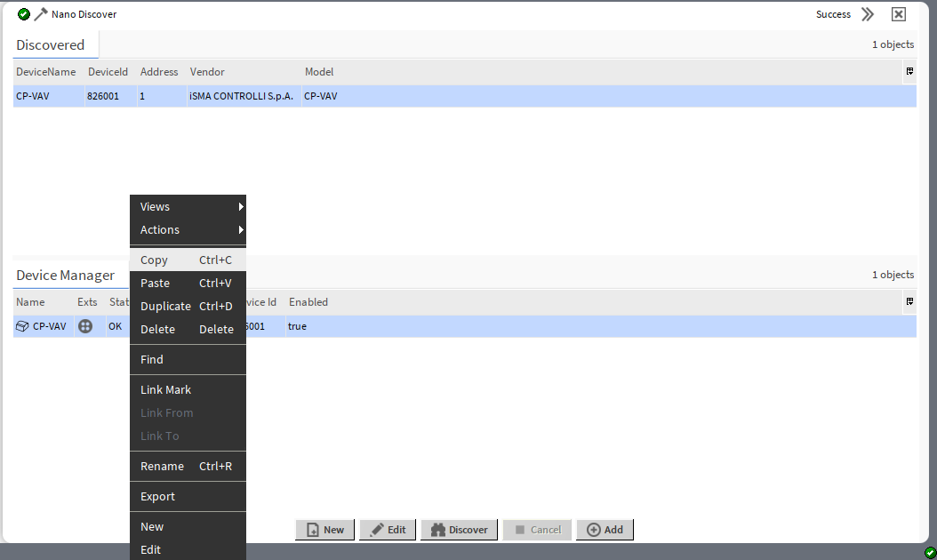Click the binoculars icon on the Discover button
937x560 pixels.
click(436, 529)
